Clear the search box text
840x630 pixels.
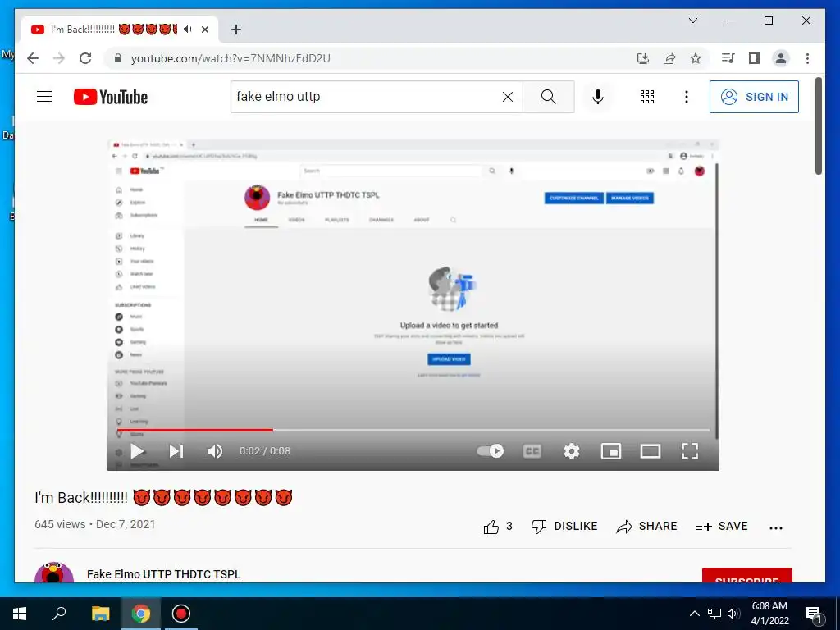(x=507, y=97)
